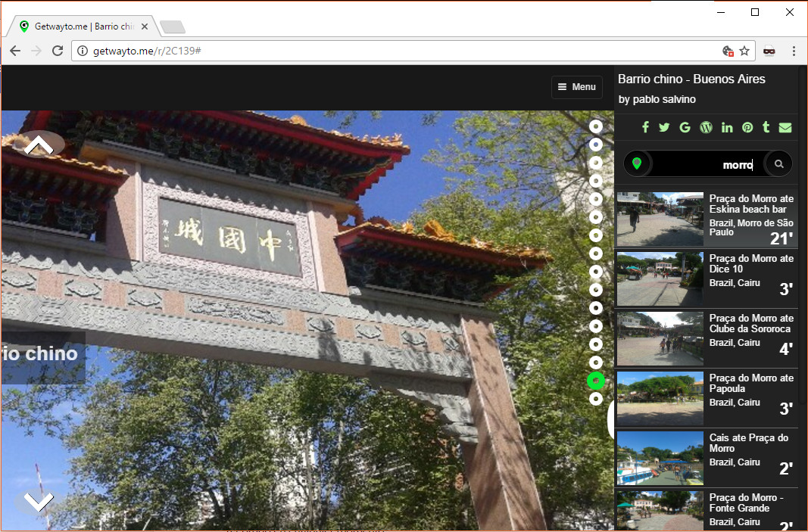Click the site info icon in address bar
The width and height of the screenshot is (808, 532).
pos(83,51)
